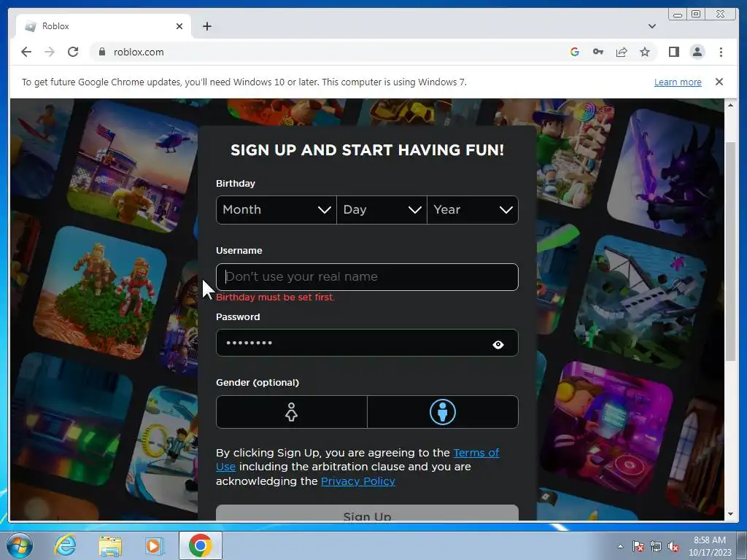Open the Privacy Policy link
Image resolution: width=747 pixels, height=560 pixels.
pos(357,481)
